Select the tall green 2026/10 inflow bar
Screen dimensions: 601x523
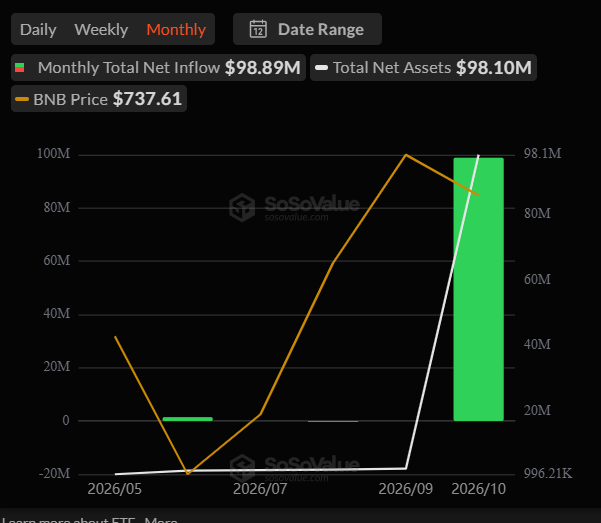(x=478, y=289)
